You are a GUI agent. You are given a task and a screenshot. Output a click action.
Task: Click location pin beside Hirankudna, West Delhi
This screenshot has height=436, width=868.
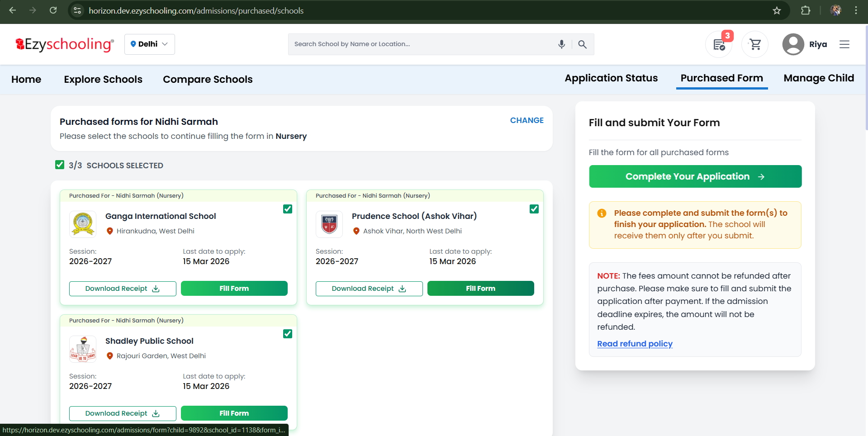tap(109, 231)
